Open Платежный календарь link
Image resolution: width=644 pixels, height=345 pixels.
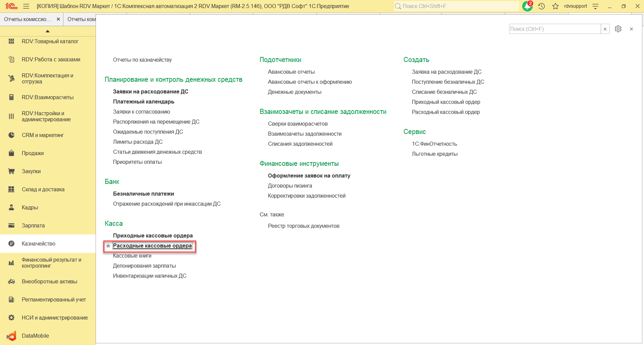[x=144, y=102]
